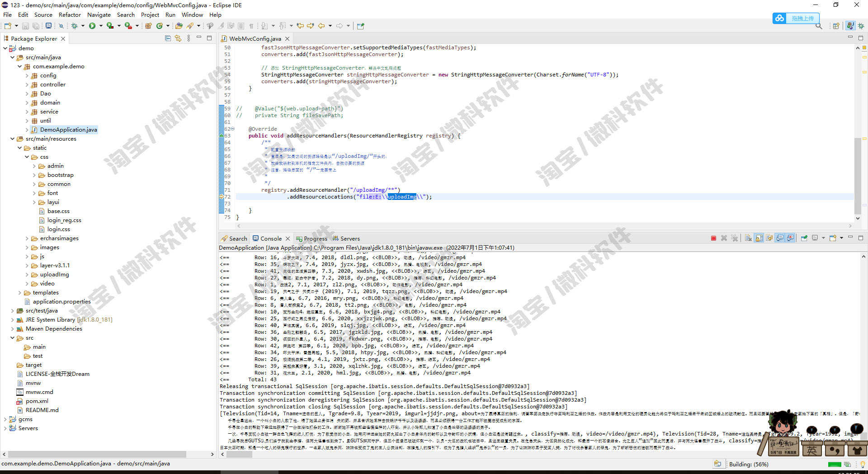Click the Open Perspective icon
This screenshot has height=474, width=868.
[836, 26]
